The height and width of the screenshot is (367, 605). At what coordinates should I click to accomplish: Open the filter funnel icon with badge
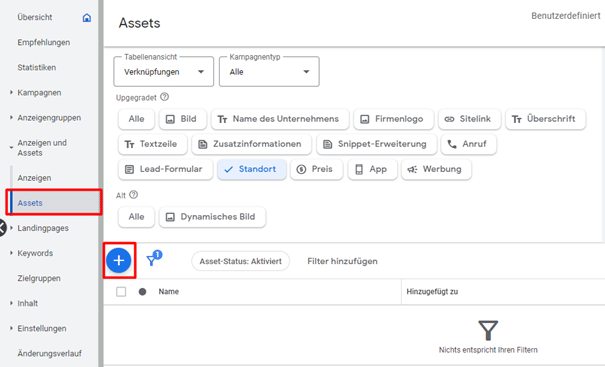(x=154, y=258)
